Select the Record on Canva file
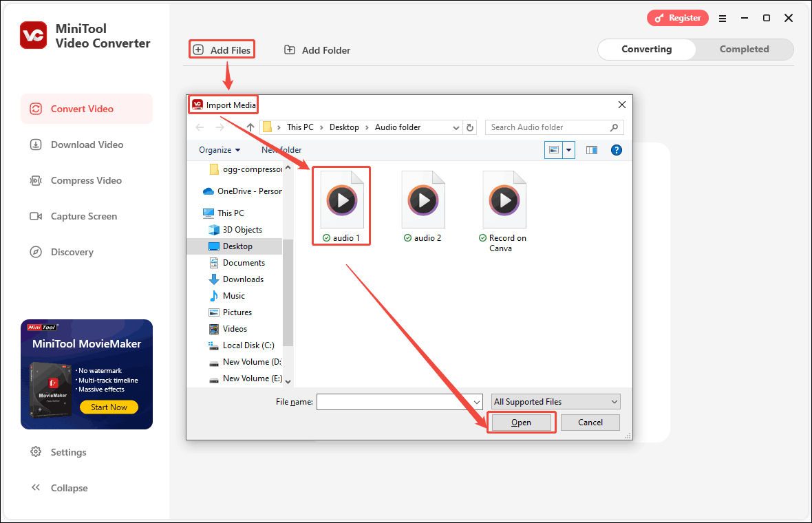 coord(504,211)
